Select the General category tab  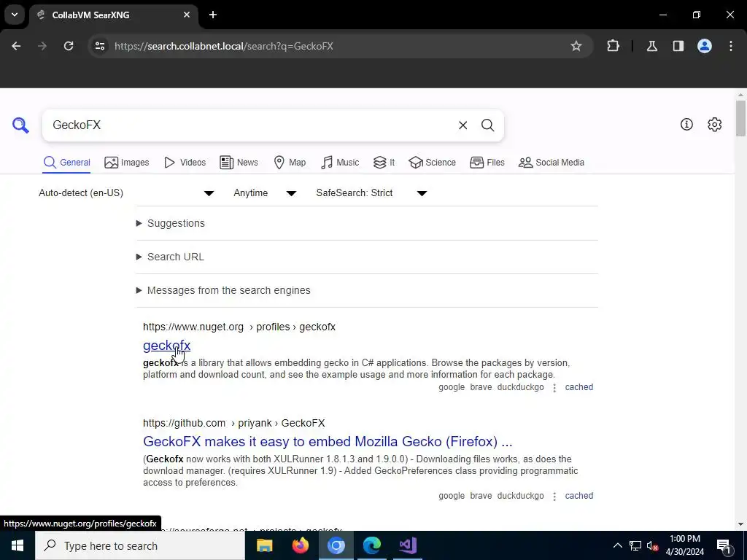(x=66, y=163)
